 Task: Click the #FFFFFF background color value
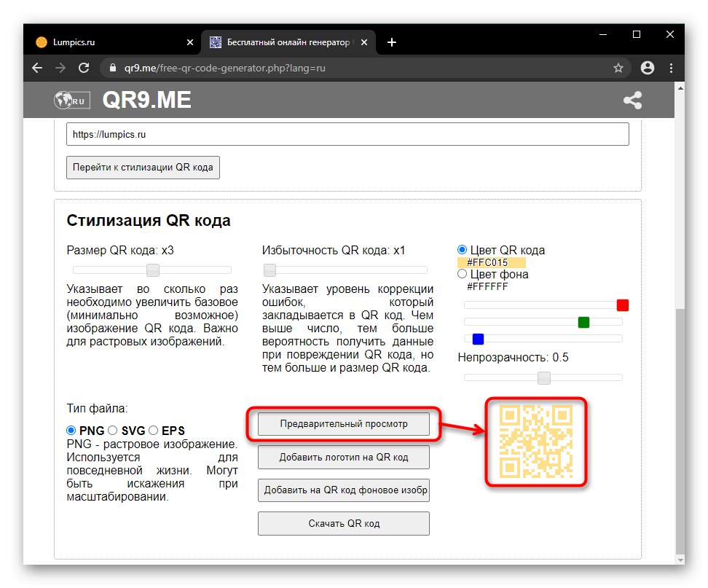pos(487,286)
